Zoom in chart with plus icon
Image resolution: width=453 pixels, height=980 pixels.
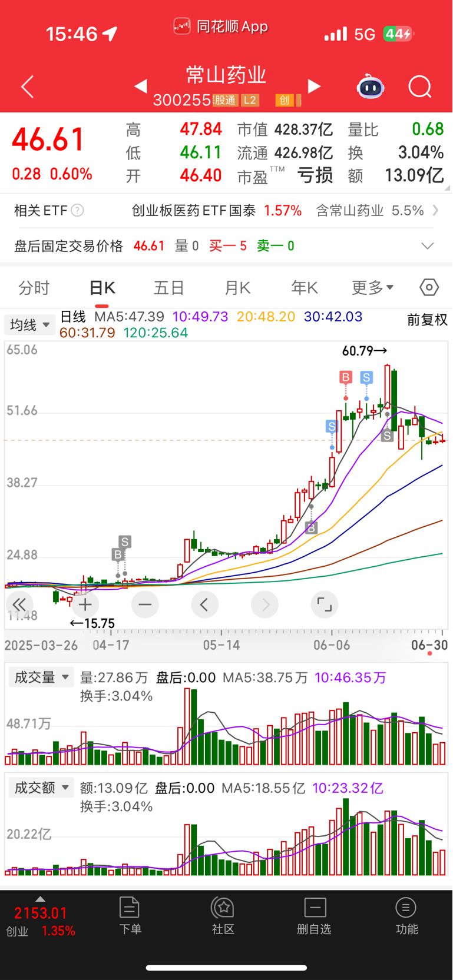pyautogui.click(x=85, y=604)
